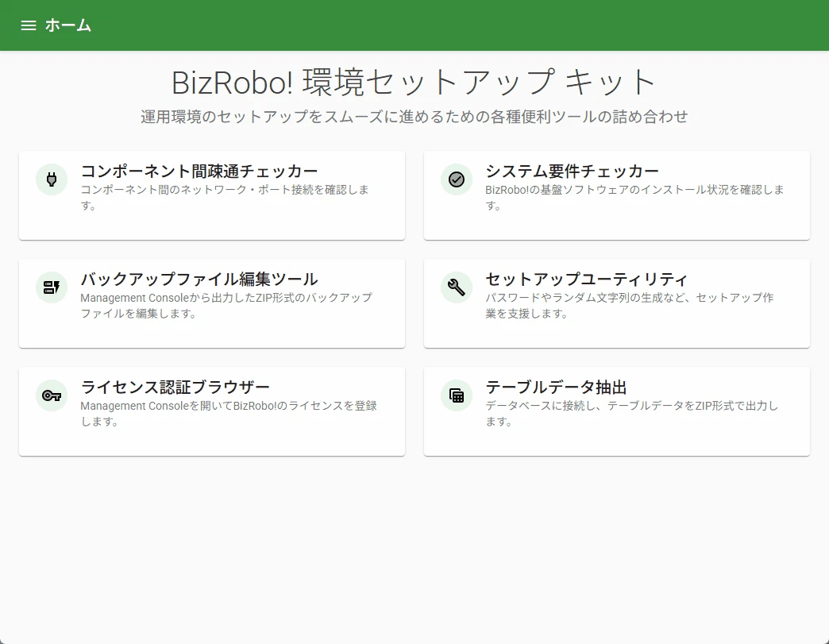829x644 pixels.
Task: Click the subtitle 運用環境のセットアップをスムーズに進める text
Action: coord(414,117)
